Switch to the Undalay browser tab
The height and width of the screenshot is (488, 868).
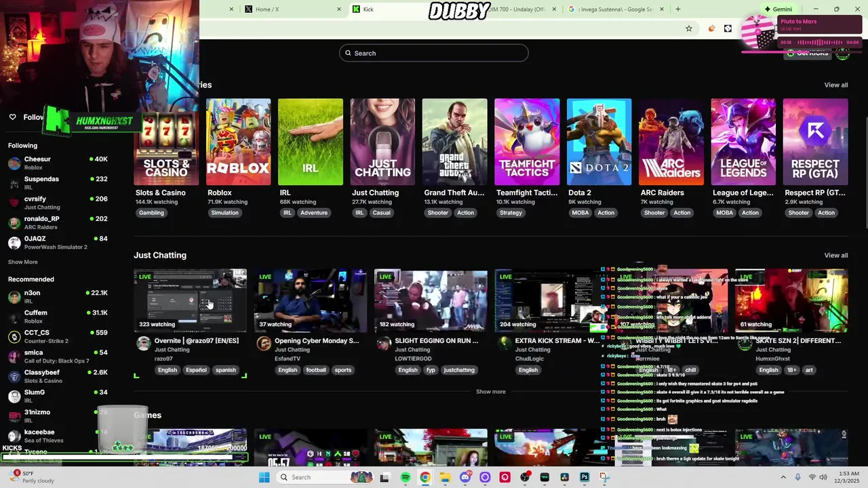519,9
